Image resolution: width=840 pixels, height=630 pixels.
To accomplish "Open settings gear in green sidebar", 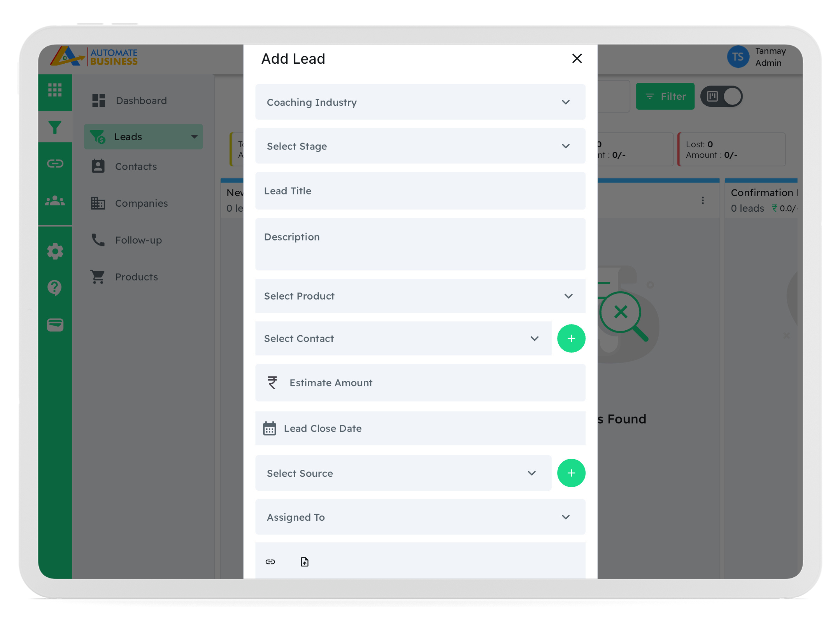I will click(55, 252).
